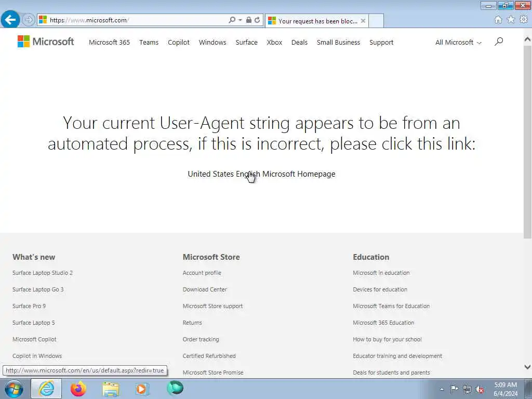The width and height of the screenshot is (532, 399).
Task: Click the Action Center flag tray icon
Action: tap(454, 389)
